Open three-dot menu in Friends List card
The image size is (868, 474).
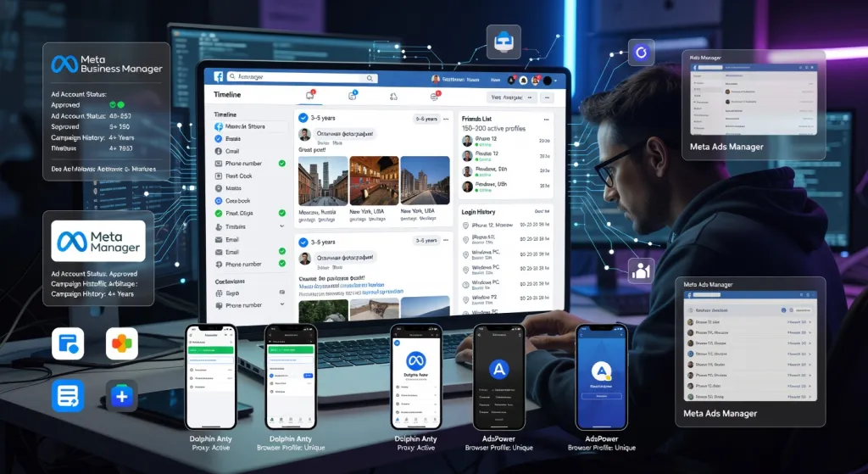pos(547,120)
